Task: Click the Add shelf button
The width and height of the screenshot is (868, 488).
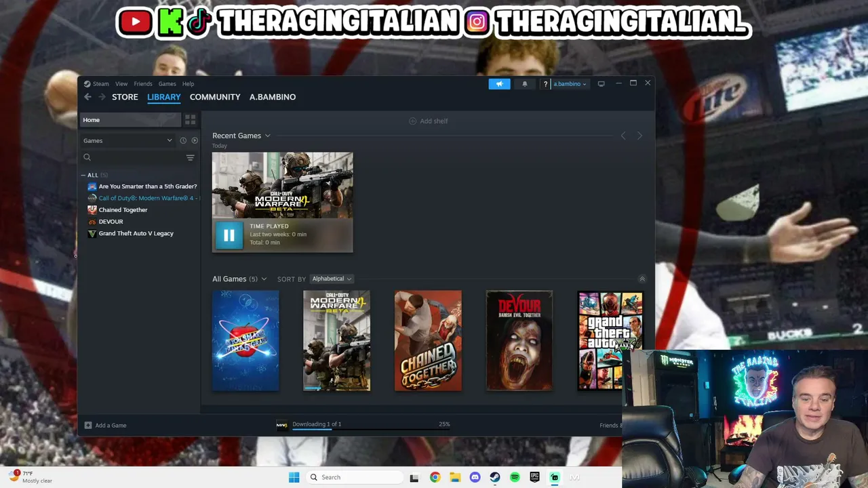Action: click(428, 121)
